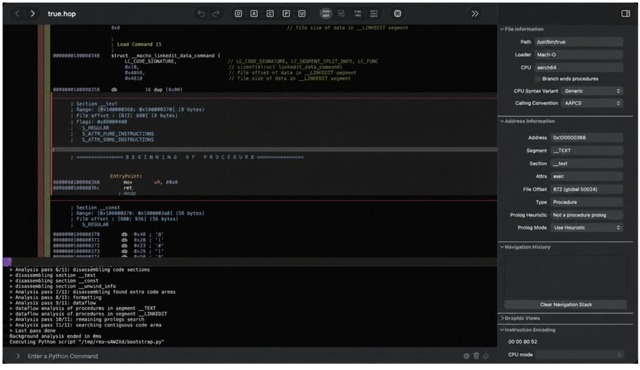Focus the Enter a Python Command field
Viewport: 640px width, 370px height.
click(241, 356)
